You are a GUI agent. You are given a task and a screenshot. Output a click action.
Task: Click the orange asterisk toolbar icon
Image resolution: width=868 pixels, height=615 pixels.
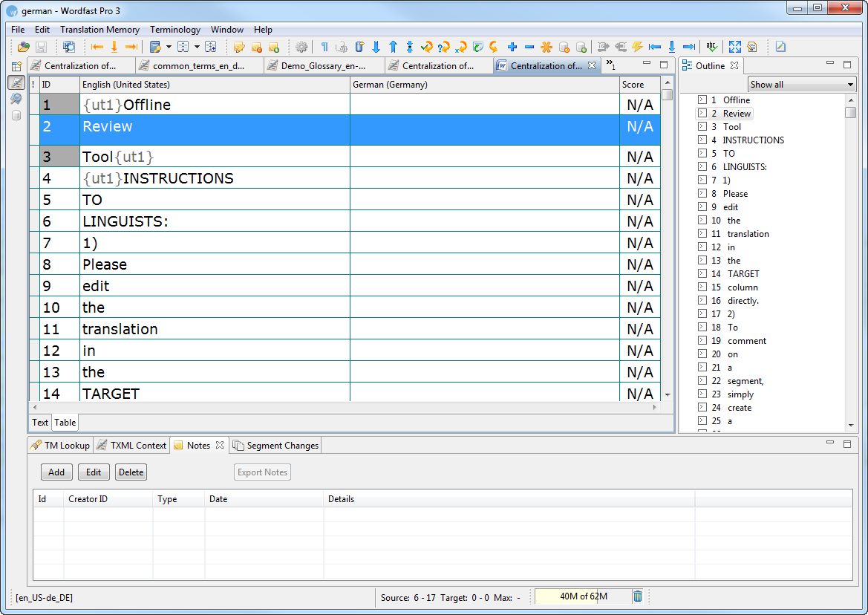(546, 47)
